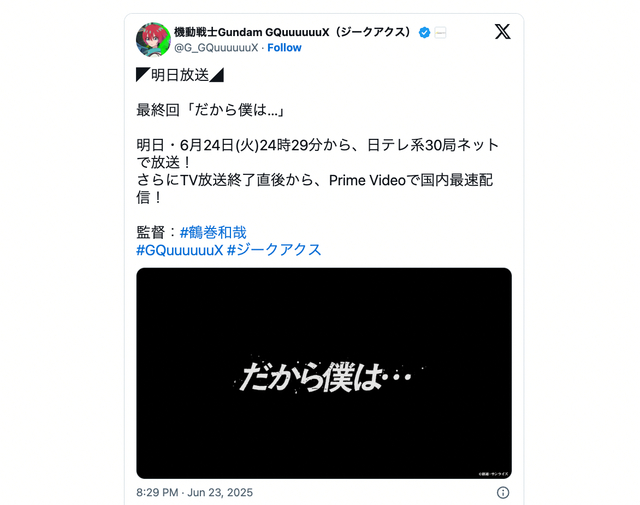Open the 8:29 PM · Jun 23, 2025 timestamp
This screenshot has height=505, width=640.
(x=195, y=492)
